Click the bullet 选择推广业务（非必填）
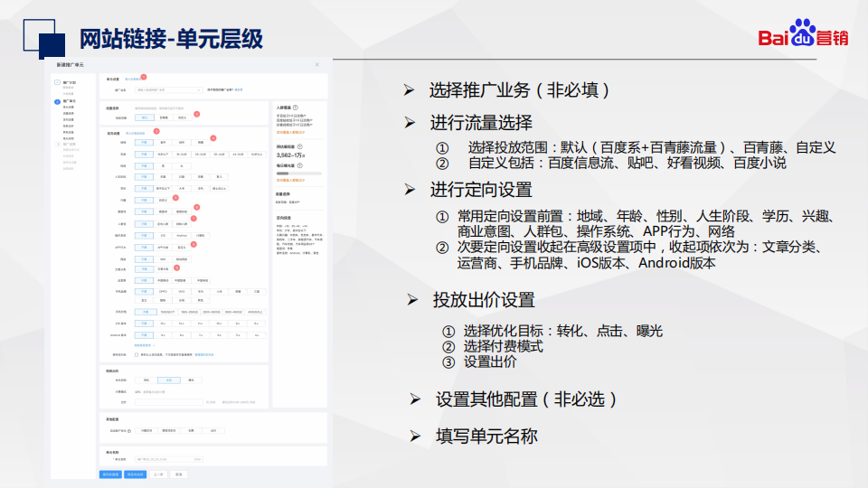This screenshot has width=868, height=488. point(519,89)
